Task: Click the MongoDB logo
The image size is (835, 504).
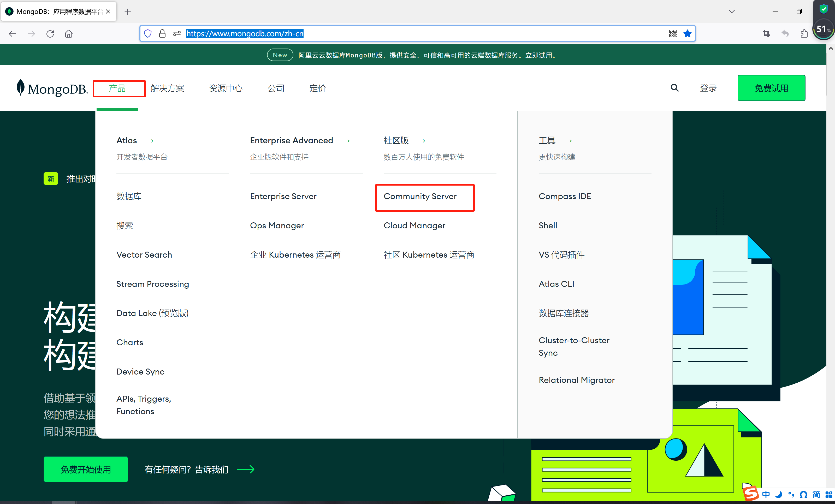Action: [52, 88]
